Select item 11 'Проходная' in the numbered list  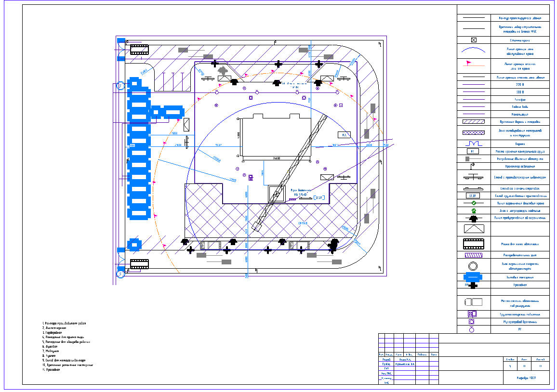click(51, 370)
